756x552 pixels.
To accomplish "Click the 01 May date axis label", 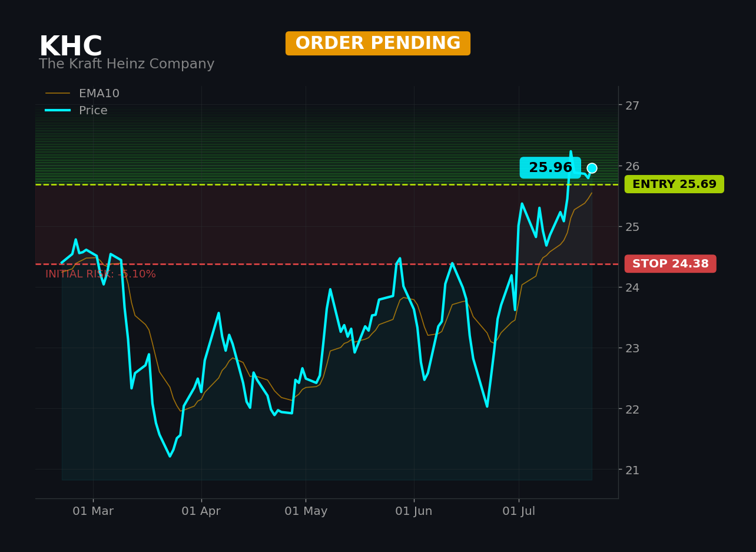I will 306,511.
